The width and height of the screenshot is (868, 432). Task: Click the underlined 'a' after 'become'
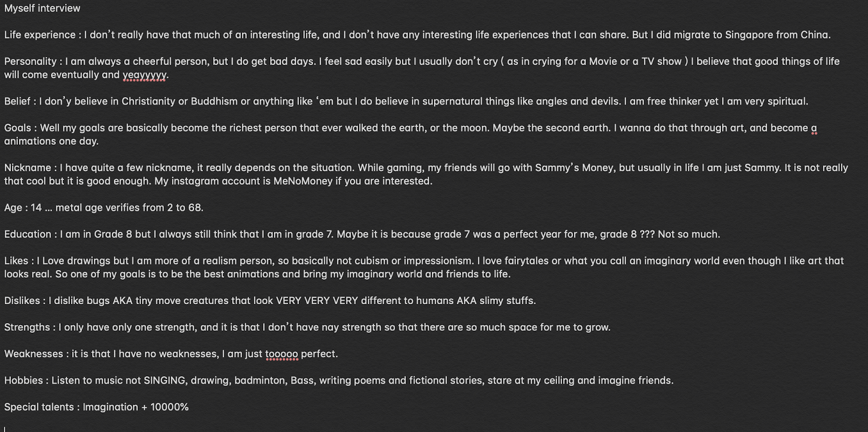[x=814, y=128]
